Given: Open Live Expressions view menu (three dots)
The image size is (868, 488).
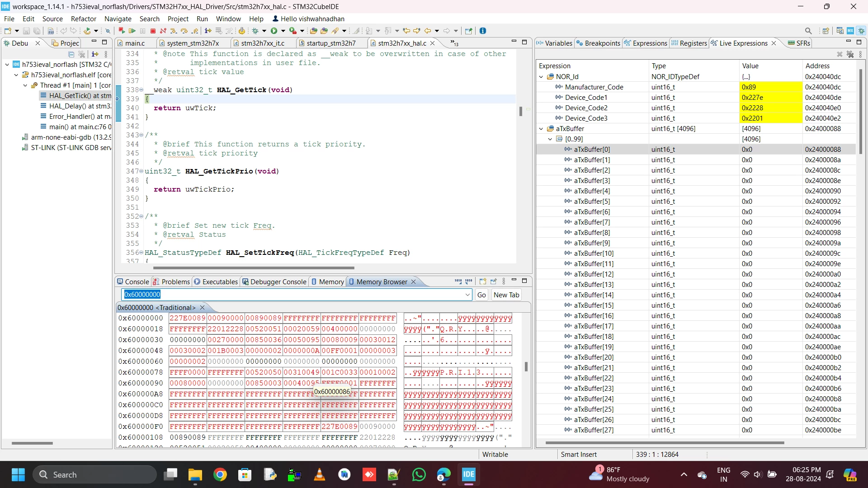Looking at the screenshot, I should click(860, 54).
